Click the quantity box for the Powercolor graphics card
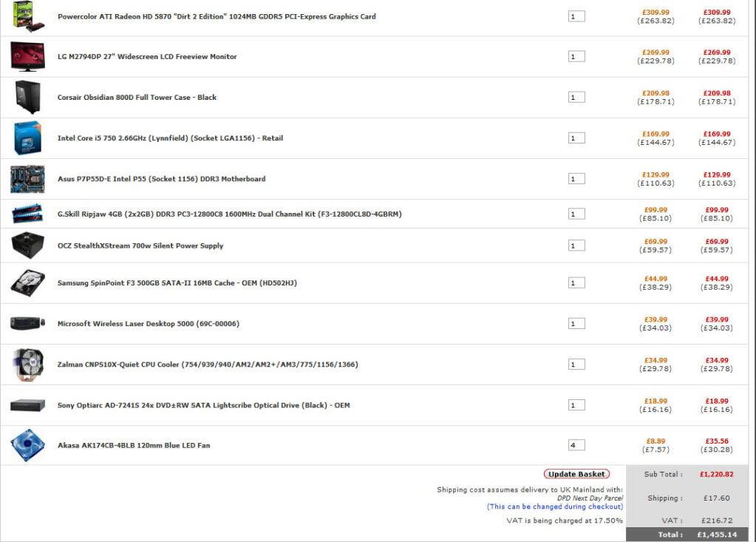Screen dimensions: 756x542 [576, 16]
